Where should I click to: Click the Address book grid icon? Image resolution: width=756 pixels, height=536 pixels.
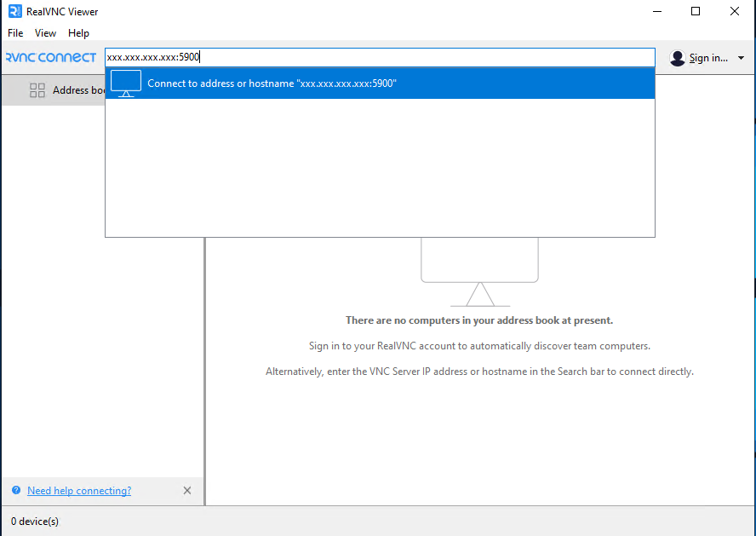tap(37, 90)
